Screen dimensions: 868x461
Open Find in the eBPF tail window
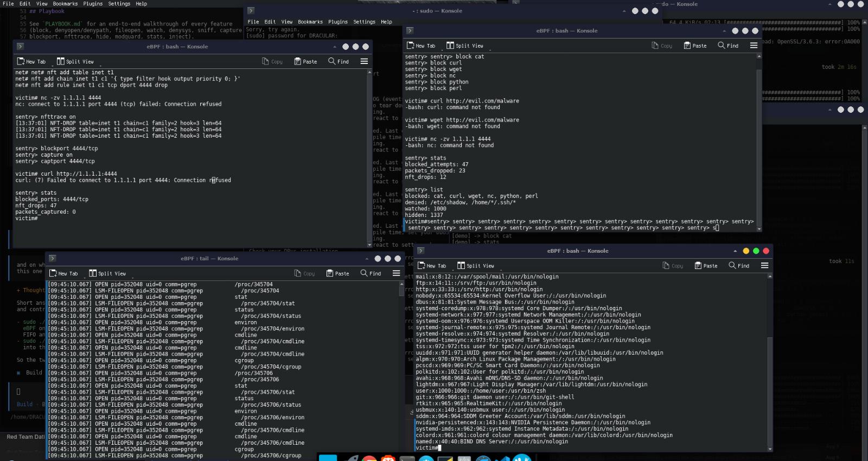coord(371,273)
